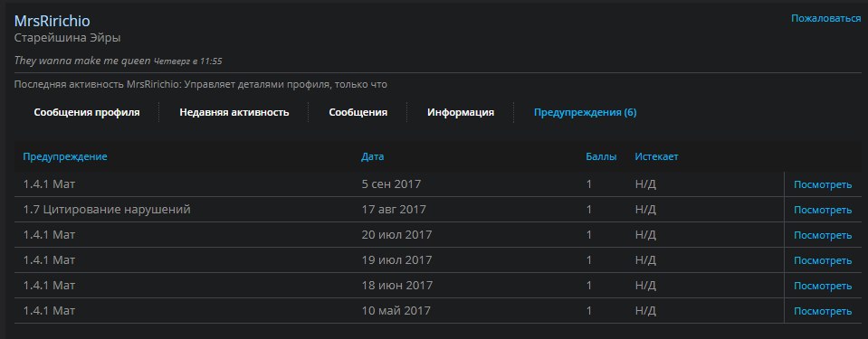This screenshot has height=339, width=868.
Task: View the 19 июл 2017 warning
Action: (823, 260)
